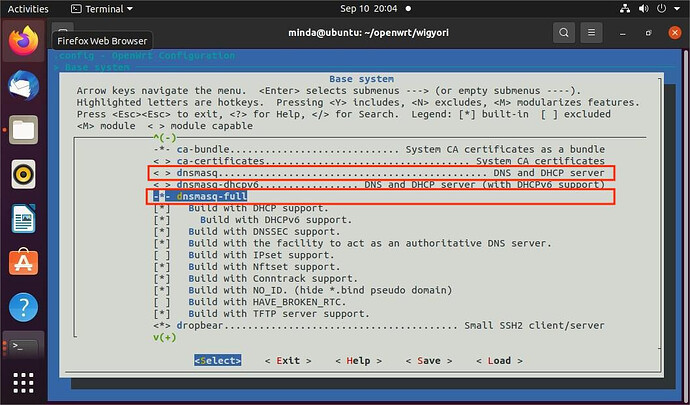The image size is (690, 405).
Task: Click the Terminal icon in the dock
Action: coord(23,347)
